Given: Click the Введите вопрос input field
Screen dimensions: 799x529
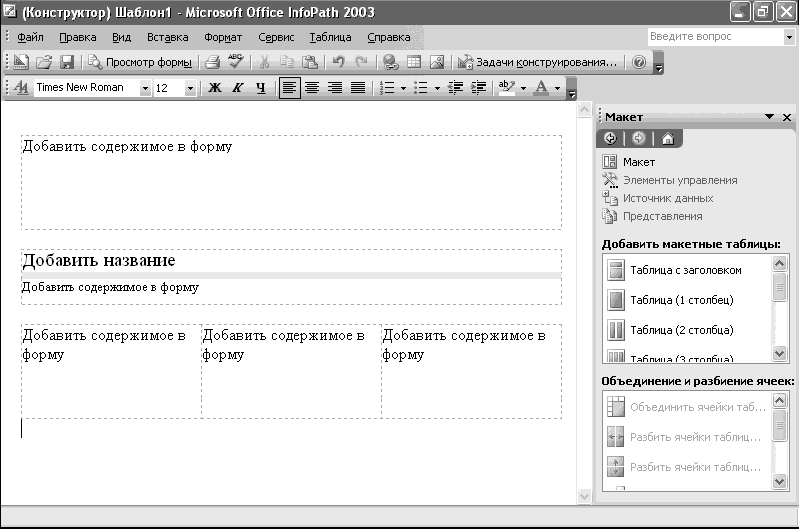Looking at the screenshot, I should click(715, 37).
